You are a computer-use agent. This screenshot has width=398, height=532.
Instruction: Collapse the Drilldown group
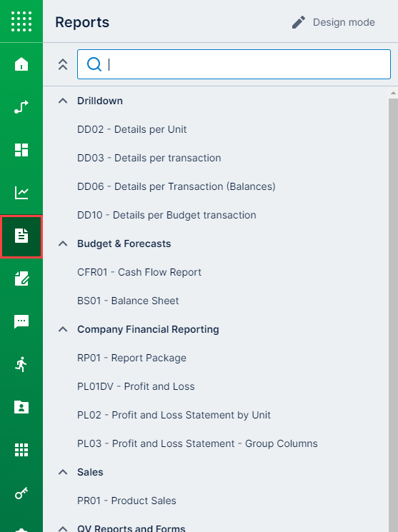tap(63, 101)
